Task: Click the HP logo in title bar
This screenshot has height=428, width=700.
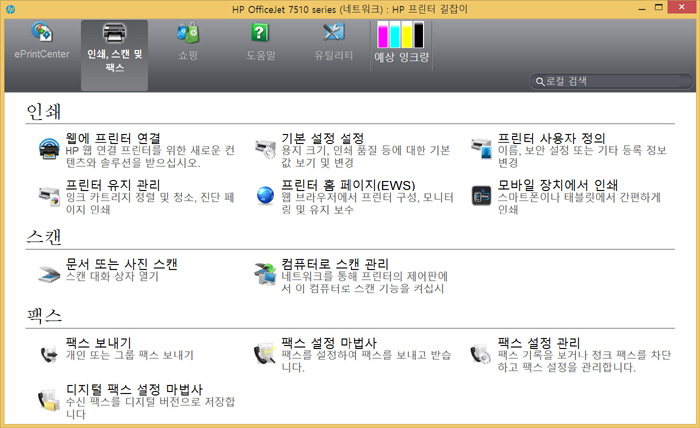Action: tap(10, 9)
